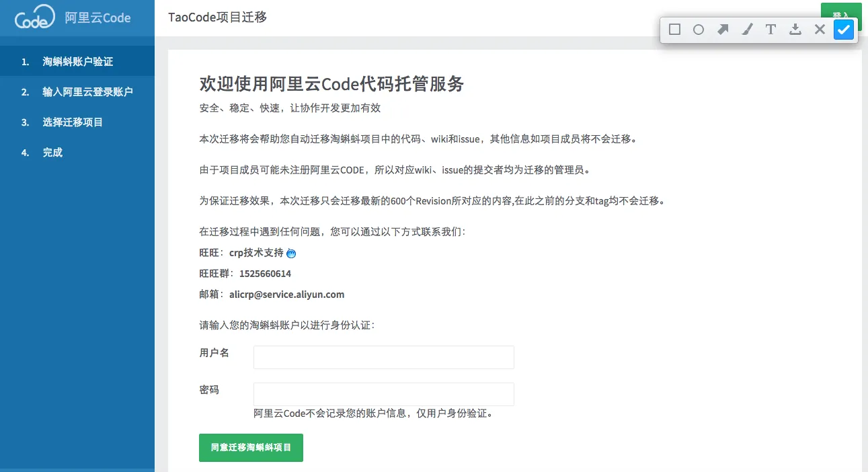Viewport: 868px width, 472px height.
Task: Click the 密码 label
Action: (x=209, y=389)
